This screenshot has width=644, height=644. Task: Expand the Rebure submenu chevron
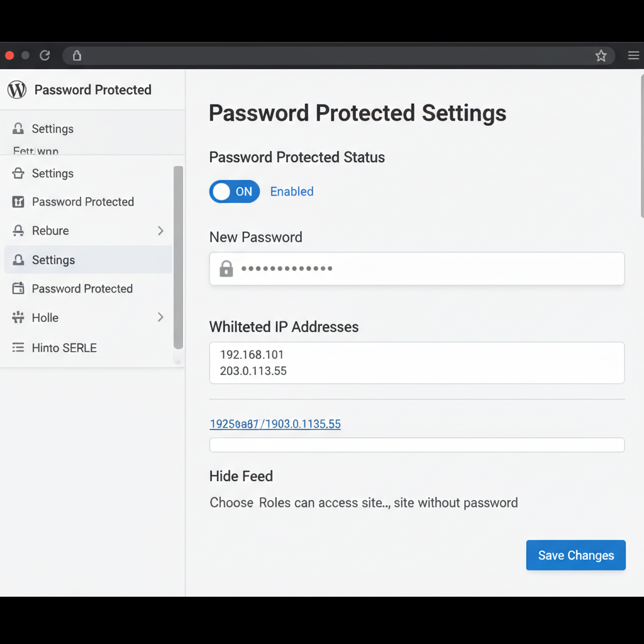point(160,231)
